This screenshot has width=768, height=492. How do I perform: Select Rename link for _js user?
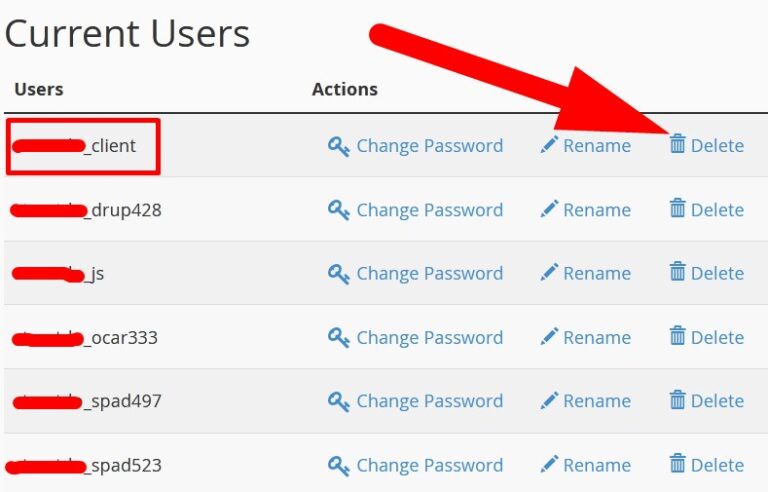pyautogui.click(x=596, y=274)
